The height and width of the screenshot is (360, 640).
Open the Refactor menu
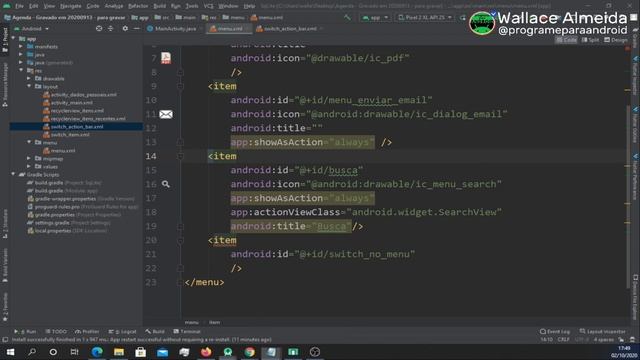(x=138, y=6)
